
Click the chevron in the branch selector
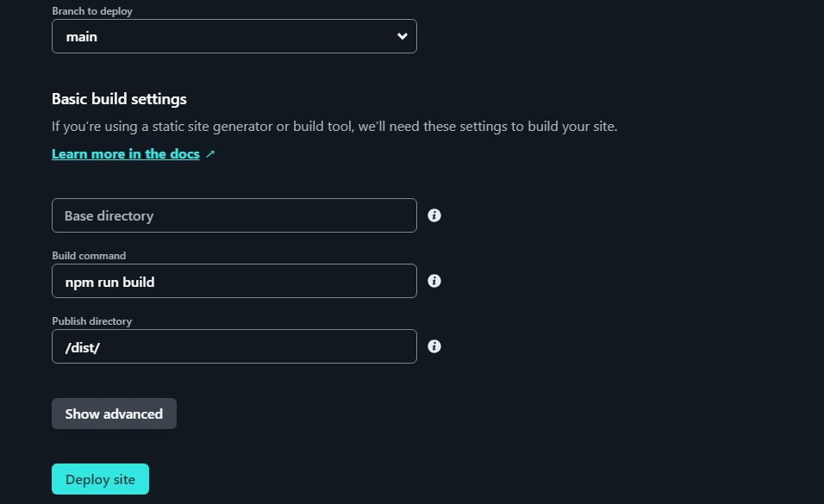pos(402,36)
